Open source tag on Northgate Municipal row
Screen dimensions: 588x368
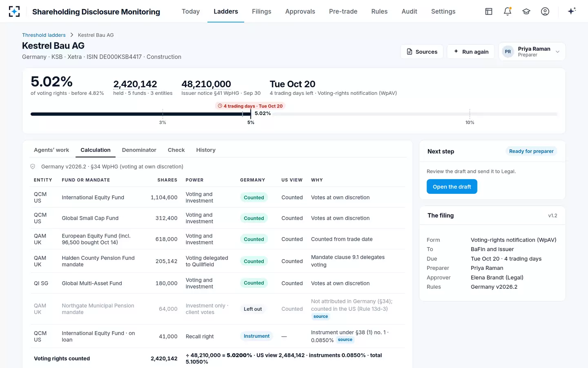click(x=321, y=316)
